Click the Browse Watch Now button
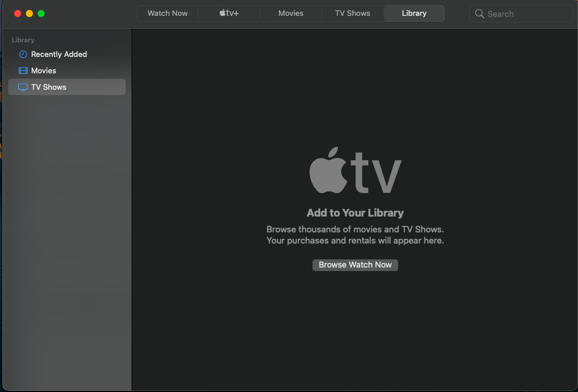This screenshot has height=392, width=578. pos(355,265)
